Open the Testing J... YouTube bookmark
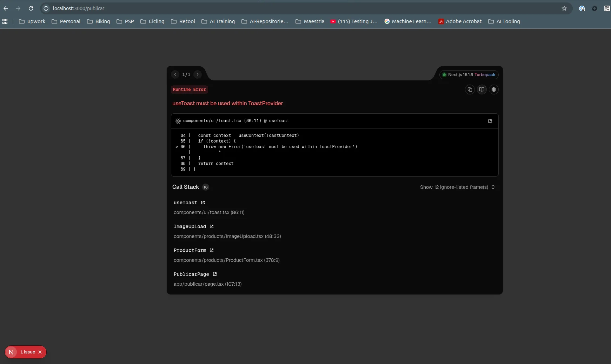611x364 pixels. [354, 21]
